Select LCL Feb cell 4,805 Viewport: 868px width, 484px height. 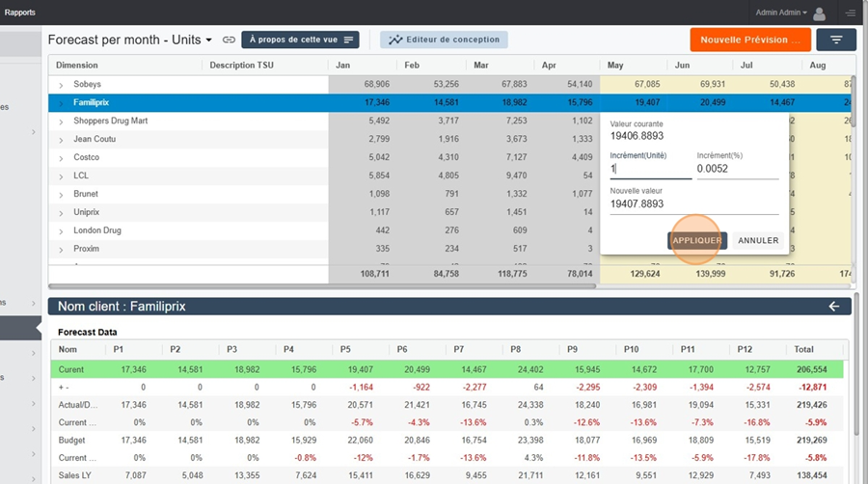(x=448, y=175)
